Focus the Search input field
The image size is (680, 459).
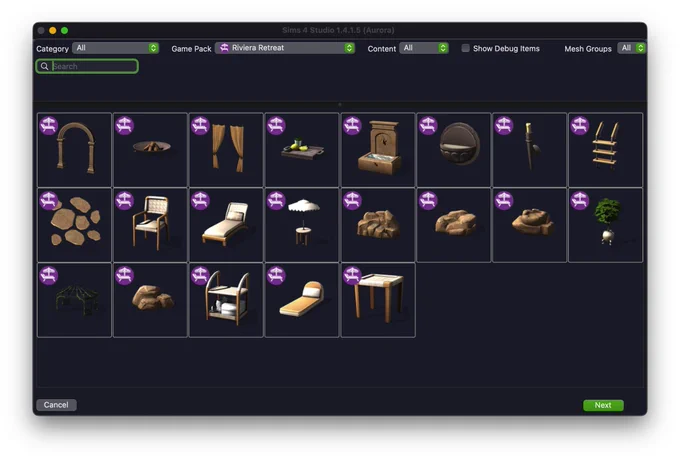coord(87,66)
